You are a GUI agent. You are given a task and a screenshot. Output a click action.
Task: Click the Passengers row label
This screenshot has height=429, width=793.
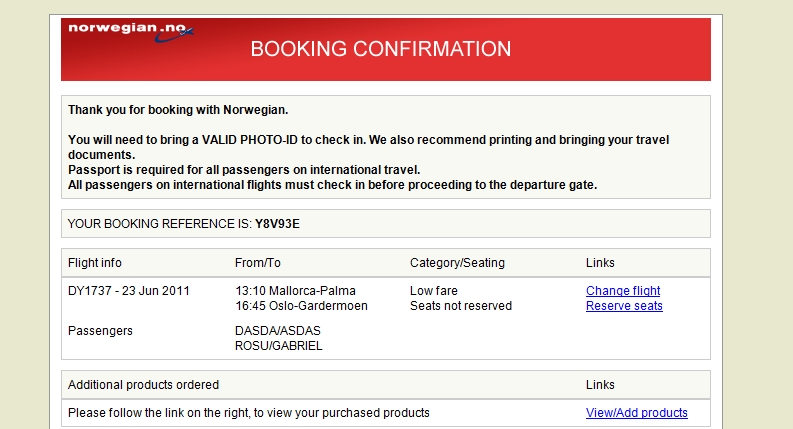[x=100, y=331]
